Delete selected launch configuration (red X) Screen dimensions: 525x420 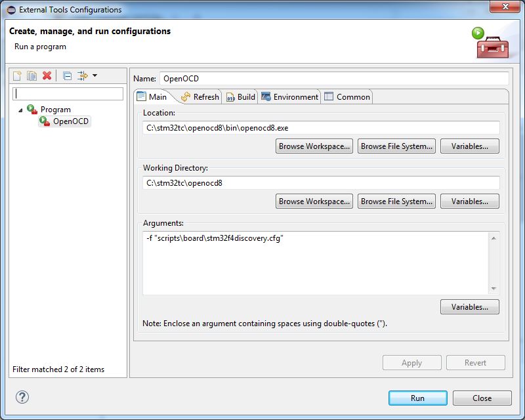coord(47,75)
